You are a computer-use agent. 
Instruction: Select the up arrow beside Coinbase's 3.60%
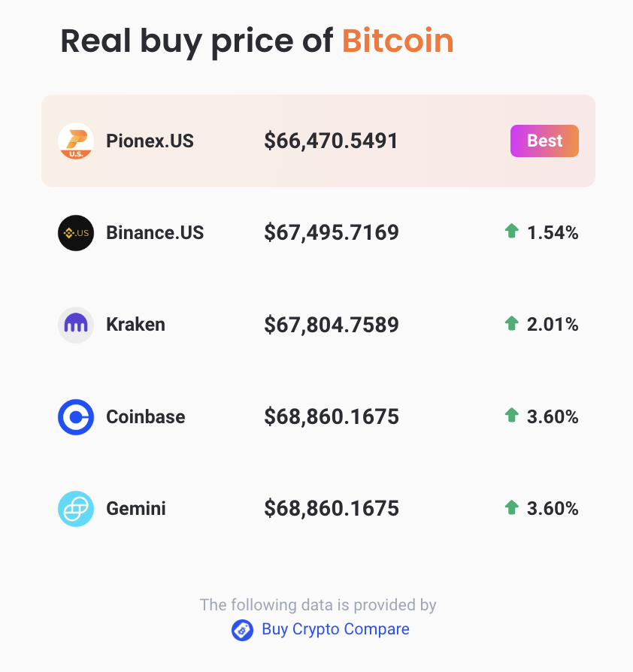tap(512, 416)
